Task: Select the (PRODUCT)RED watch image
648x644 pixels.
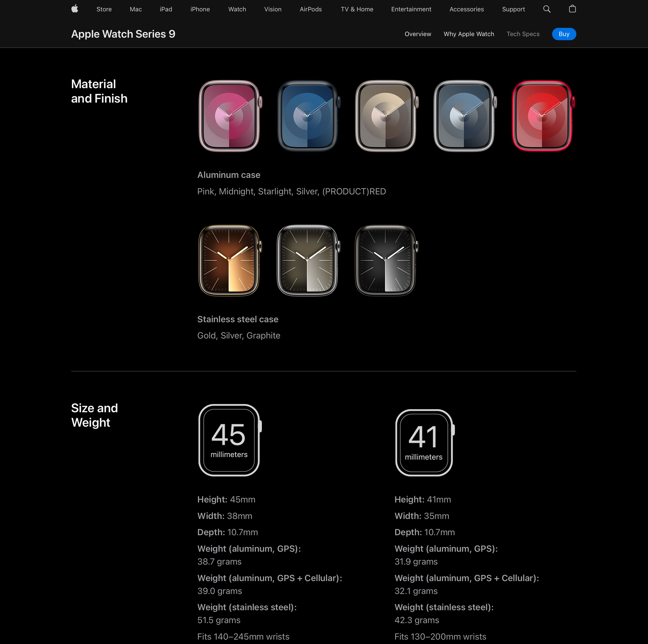Action: (543, 116)
